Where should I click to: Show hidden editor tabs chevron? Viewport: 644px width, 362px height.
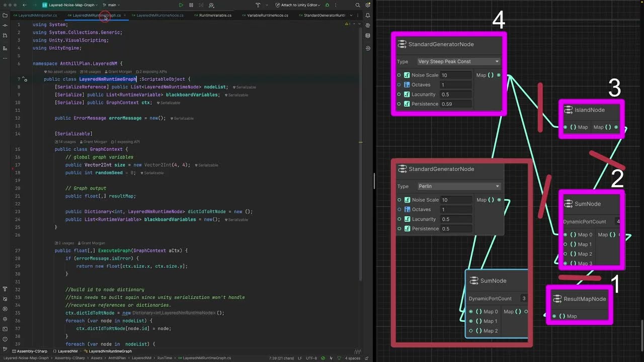click(x=351, y=15)
